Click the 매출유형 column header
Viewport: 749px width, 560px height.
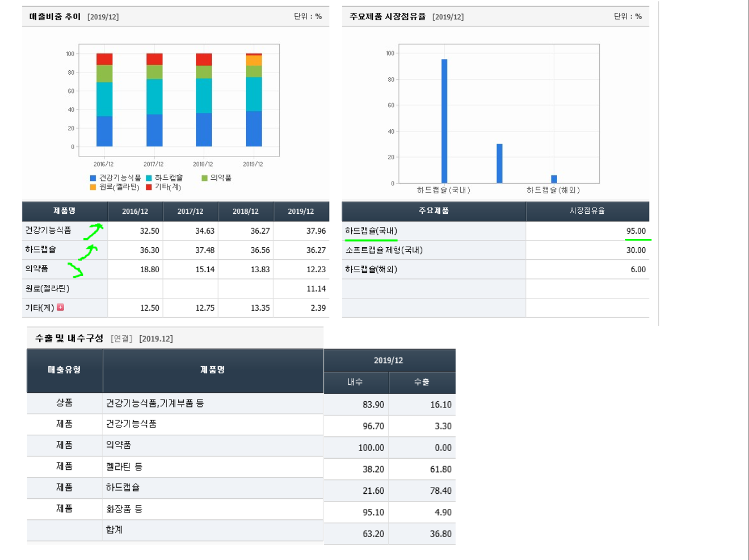(65, 370)
